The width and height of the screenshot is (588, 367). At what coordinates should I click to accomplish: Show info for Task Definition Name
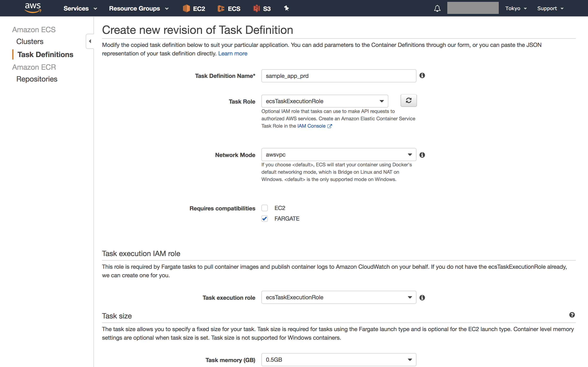422,75
